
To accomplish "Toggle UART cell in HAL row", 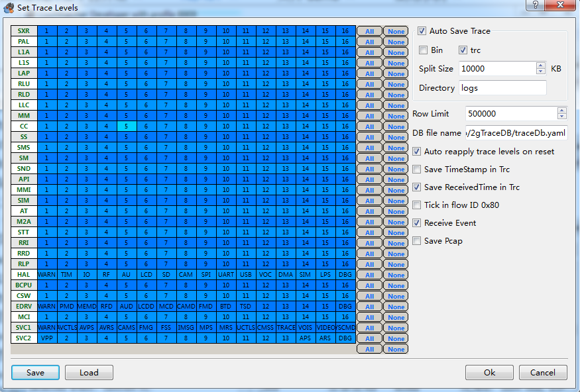I will 226,275.
